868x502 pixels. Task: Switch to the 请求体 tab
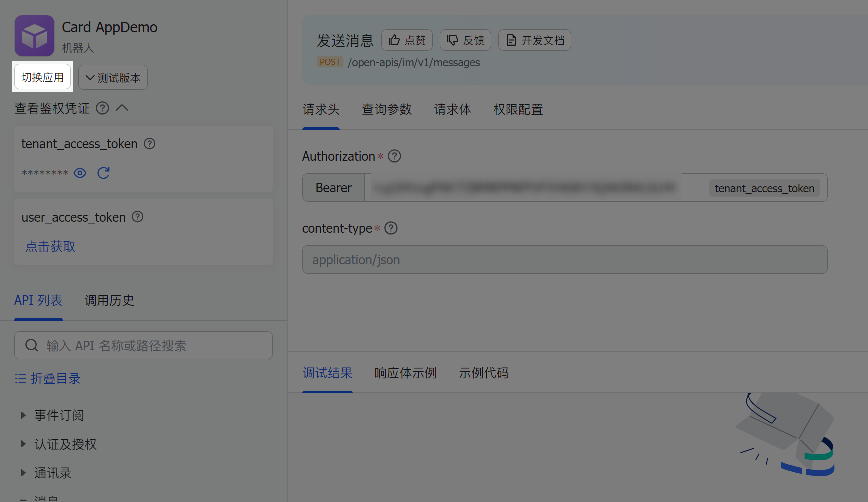tap(452, 110)
